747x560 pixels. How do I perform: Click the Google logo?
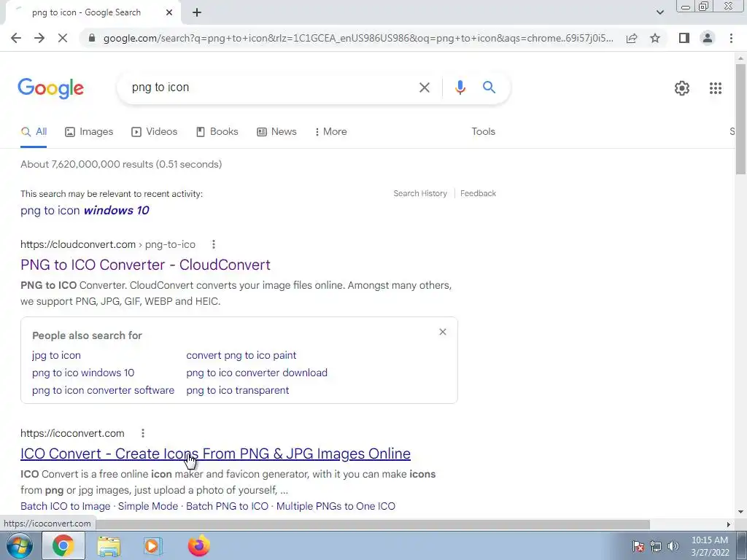pyautogui.click(x=51, y=88)
